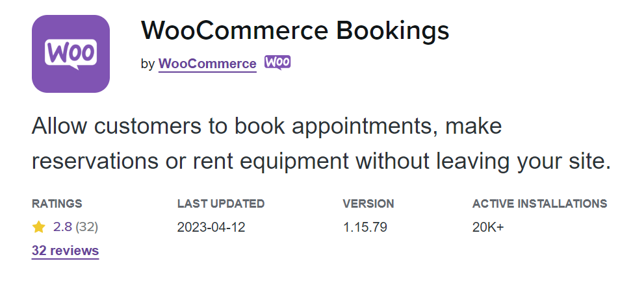Click the "by" text before the author name
This screenshot has width=644, height=283.
click(148, 64)
